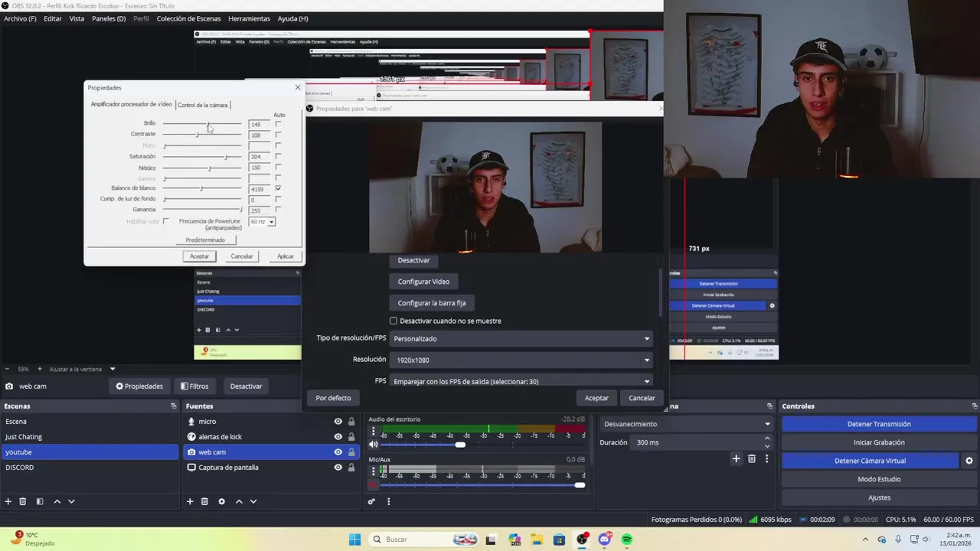Open PowerLine frequency 60 Hz dropdown
Image resolution: width=980 pixels, height=551 pixels.
click(x=262, y=222)
